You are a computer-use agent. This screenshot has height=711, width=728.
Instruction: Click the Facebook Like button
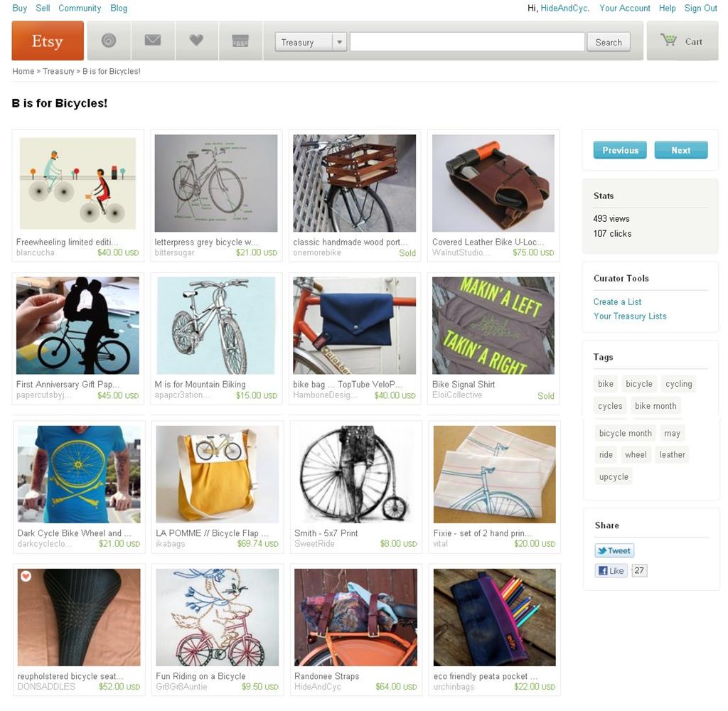pyautogui.click(x=611, y=571)
